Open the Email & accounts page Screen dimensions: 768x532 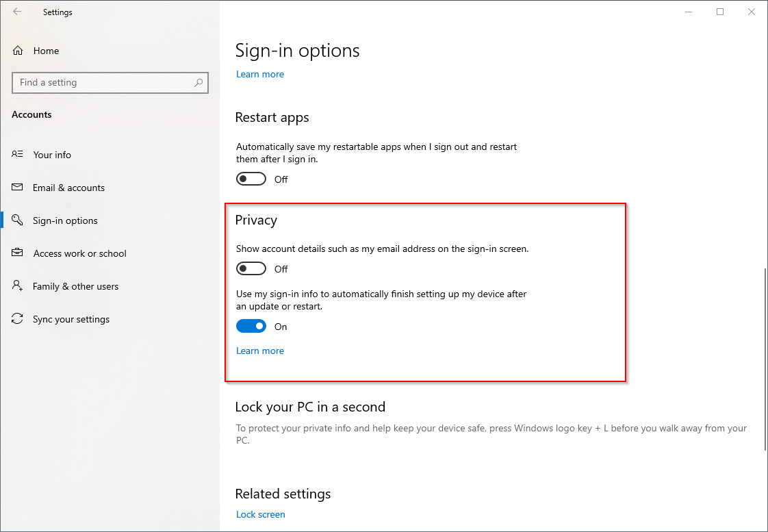pyautogui.click(x=68, y=188)
